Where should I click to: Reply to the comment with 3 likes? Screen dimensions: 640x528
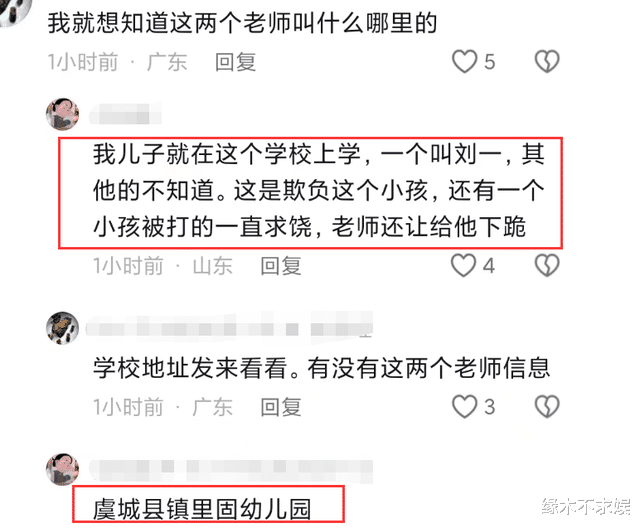click(281, 407)
